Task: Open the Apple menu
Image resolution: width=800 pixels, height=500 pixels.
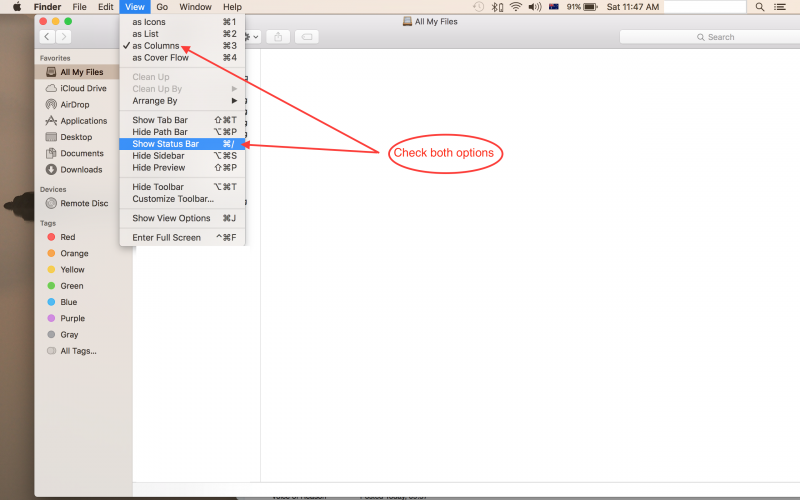Action: point(17,7)
